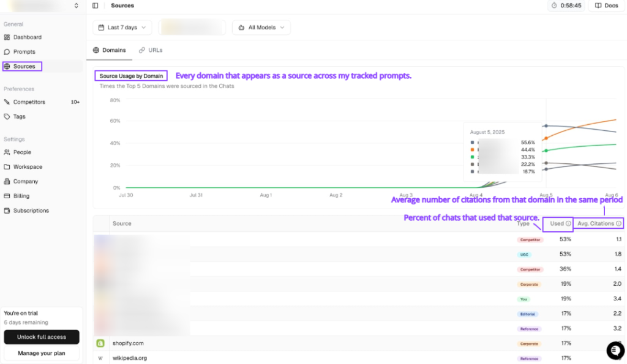Toggle the sidebar collapse icon

(x=95, y=6)
